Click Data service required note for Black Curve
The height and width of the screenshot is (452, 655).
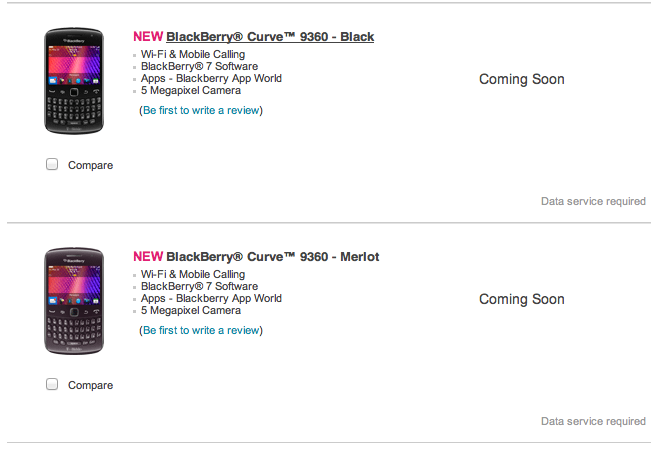coord(593,201)
